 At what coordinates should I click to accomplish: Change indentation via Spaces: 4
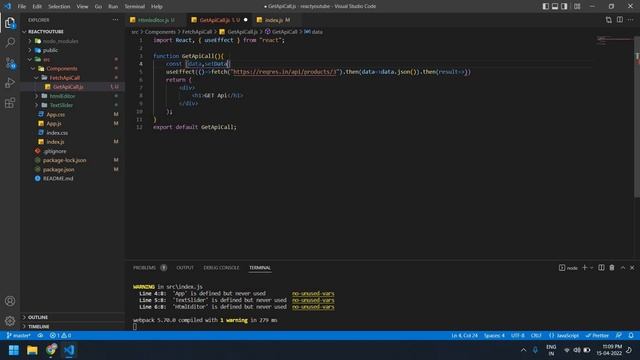coord(494,336)
